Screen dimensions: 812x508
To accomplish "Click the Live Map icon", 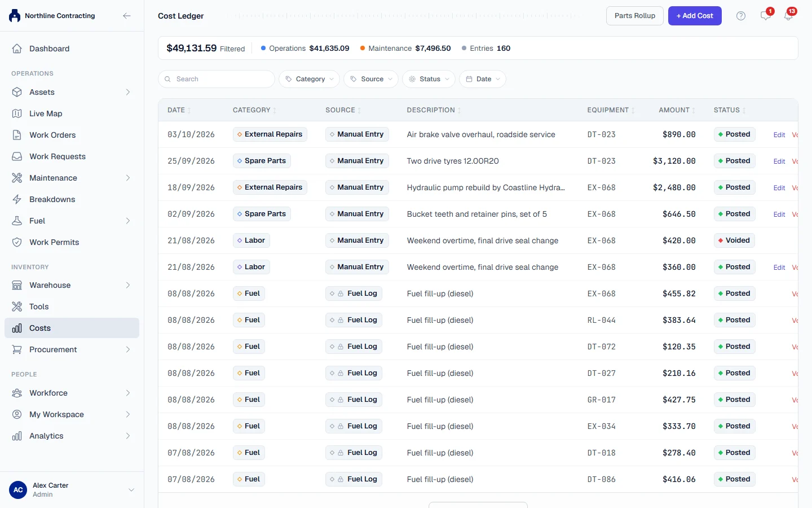I will (17, 113).
